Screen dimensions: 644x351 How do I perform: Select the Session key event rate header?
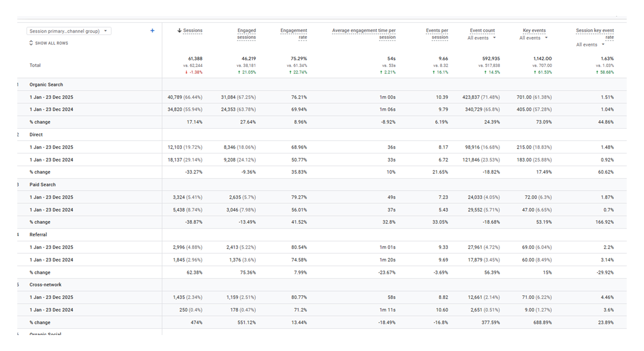click(x=595, y=34)
